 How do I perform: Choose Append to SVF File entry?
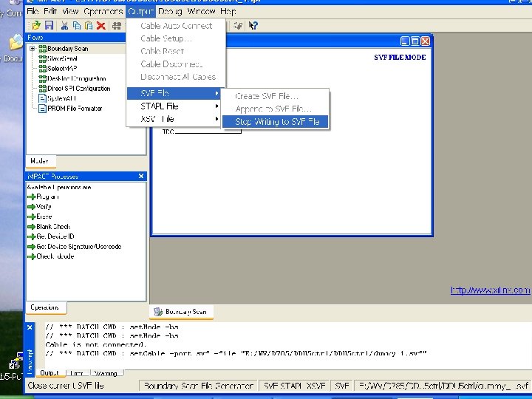[275, 109]
